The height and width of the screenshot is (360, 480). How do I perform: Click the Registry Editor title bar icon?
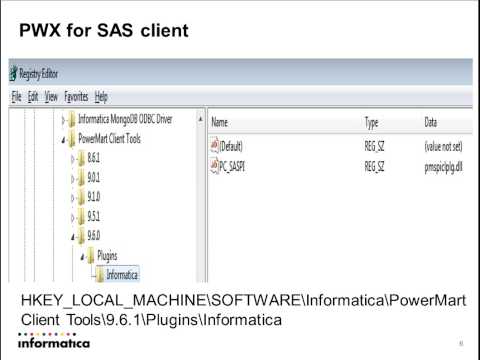(13, 74)
